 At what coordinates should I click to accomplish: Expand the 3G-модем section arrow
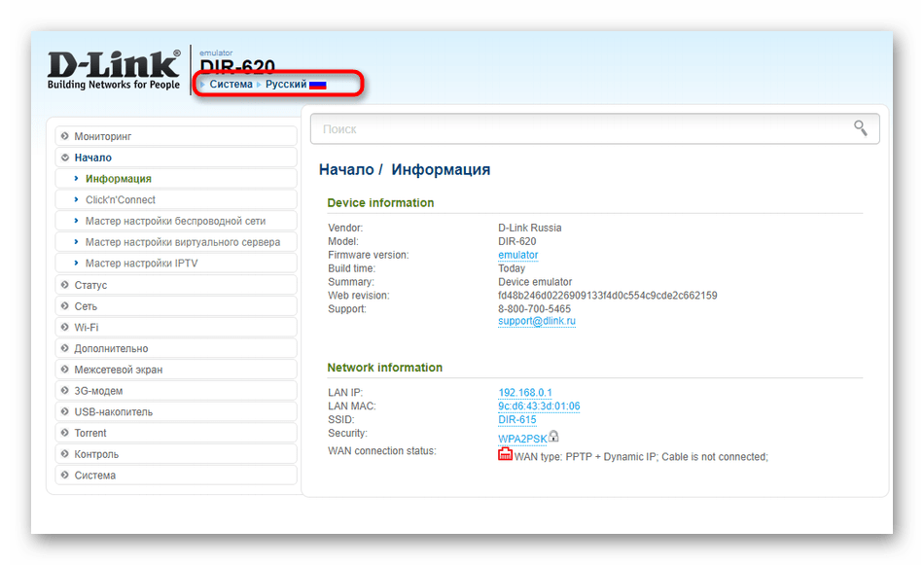(65, 391)
